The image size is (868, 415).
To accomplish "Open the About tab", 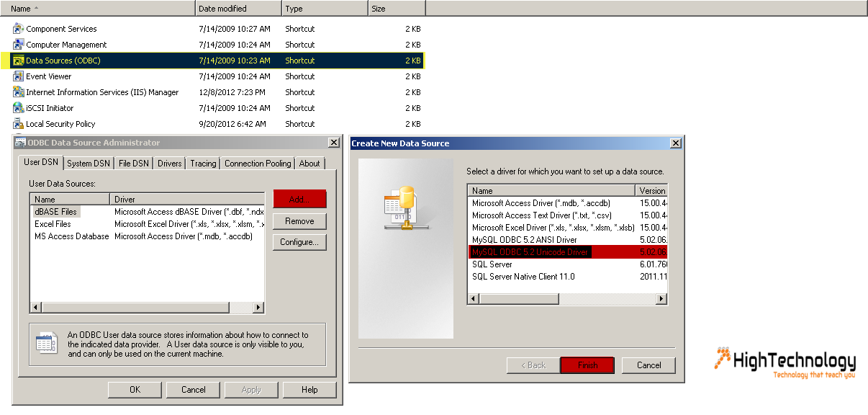I will [309, 164].
